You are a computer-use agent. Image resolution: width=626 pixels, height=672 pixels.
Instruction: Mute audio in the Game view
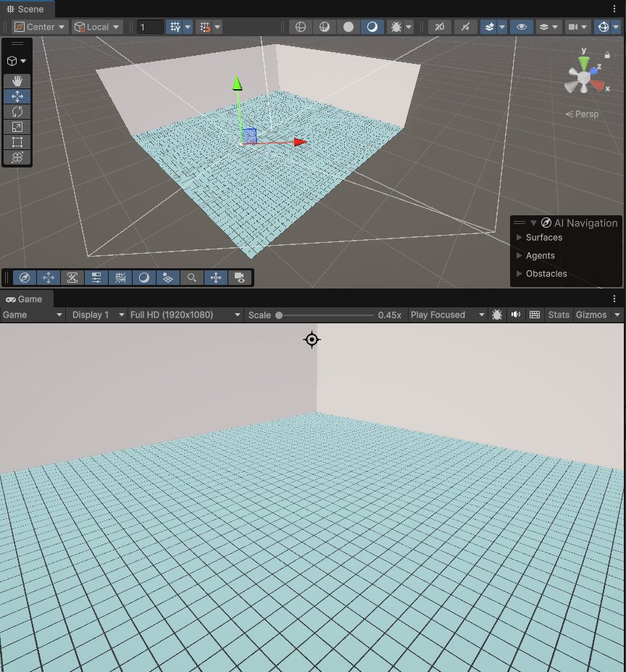pyautogui.click(x=516, y=315)
